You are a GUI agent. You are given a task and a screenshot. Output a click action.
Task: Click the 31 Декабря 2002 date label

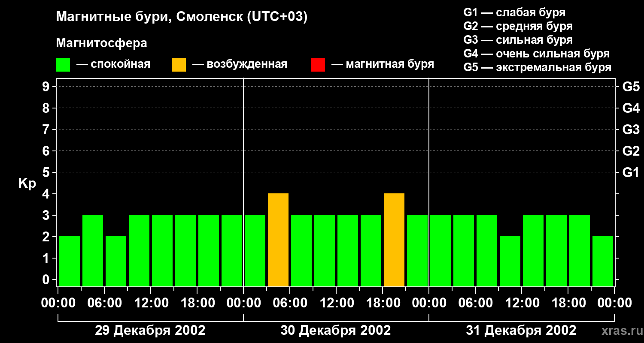(x=521, y=331)
